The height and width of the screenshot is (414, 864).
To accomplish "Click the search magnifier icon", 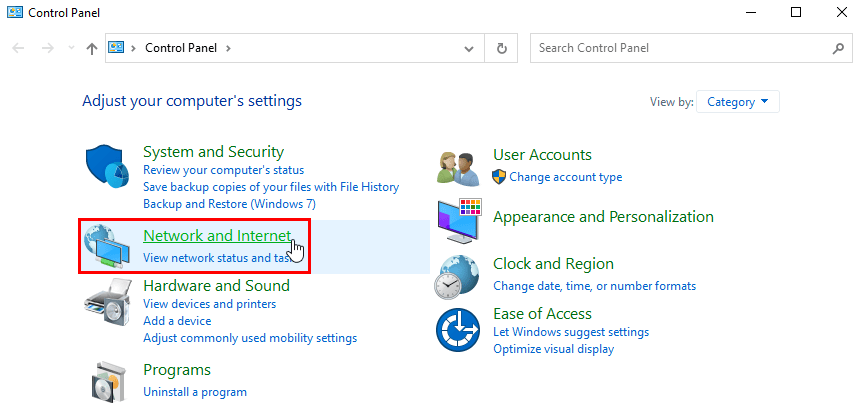I will pyautogui.click(x=838, y=48).
